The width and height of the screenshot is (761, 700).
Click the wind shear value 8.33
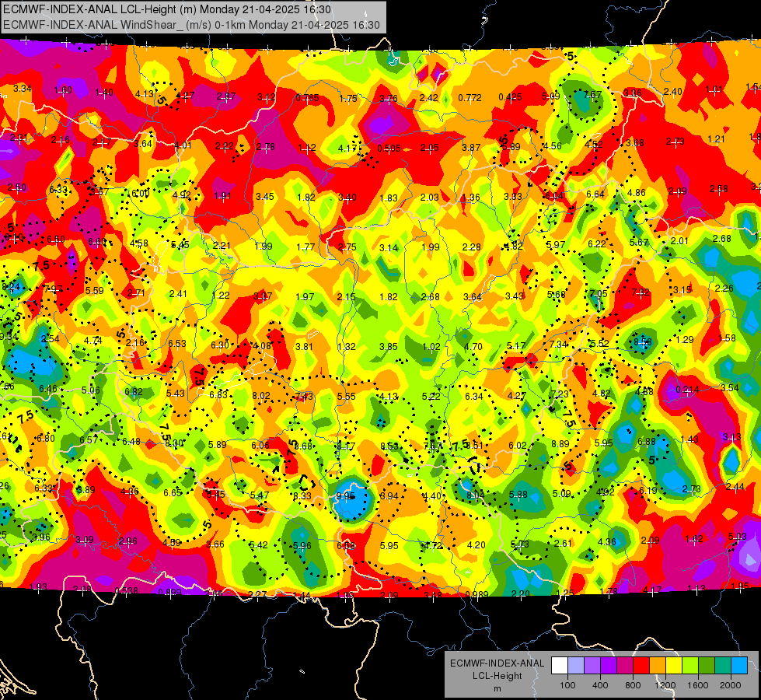click(x=302, y=496)
